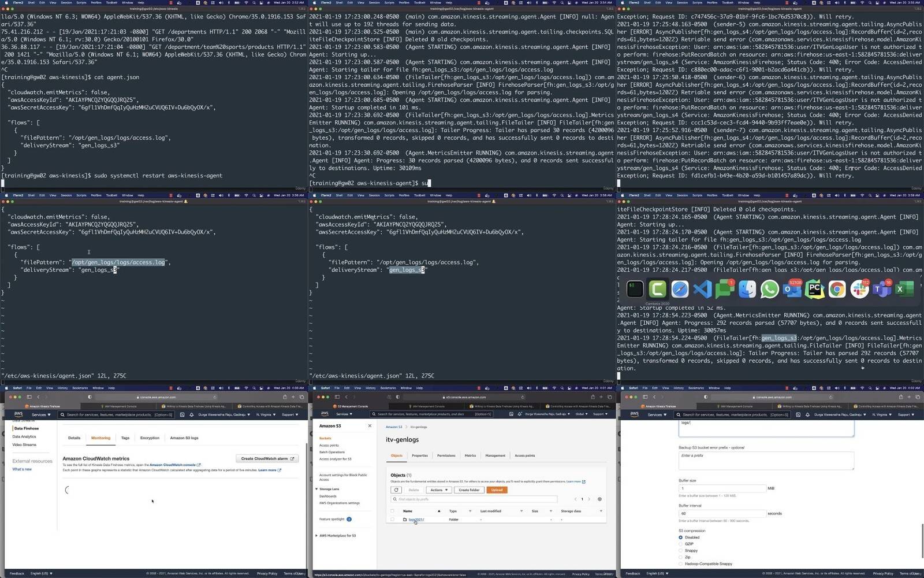924x578 pixels.
Task: Switch to Details tab in Firehose
Action: pyautogui.click(x=74, y=438)
